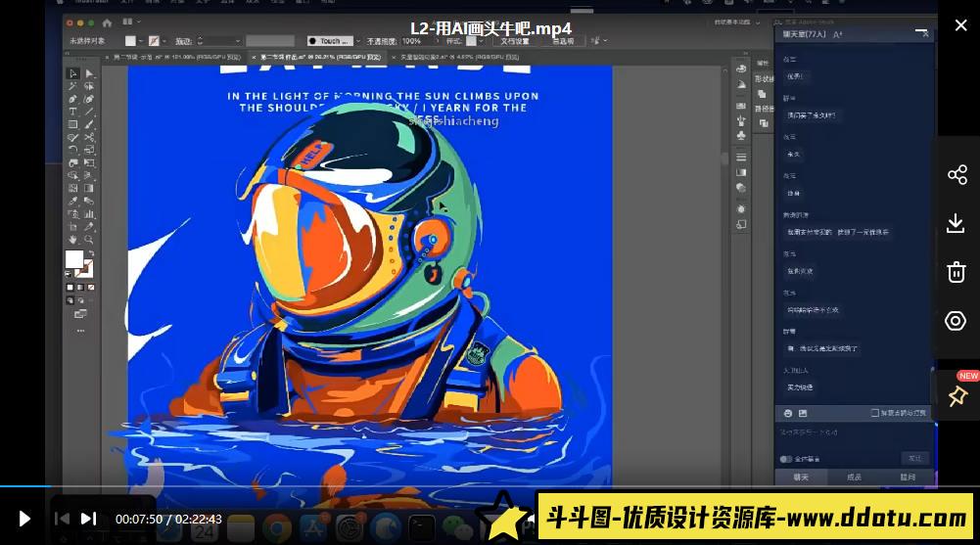Open the Stroke panel lines icon
Viewport: 980px width, 545px height.
tap(741, 157)
